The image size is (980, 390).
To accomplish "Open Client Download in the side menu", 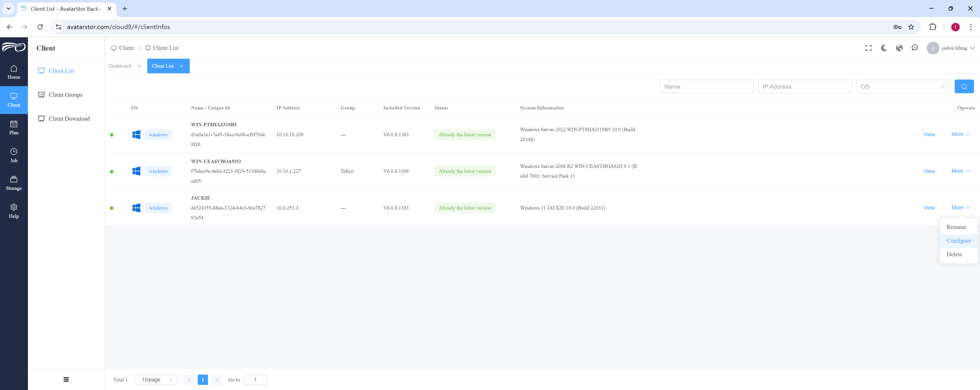I will (69, 119).
